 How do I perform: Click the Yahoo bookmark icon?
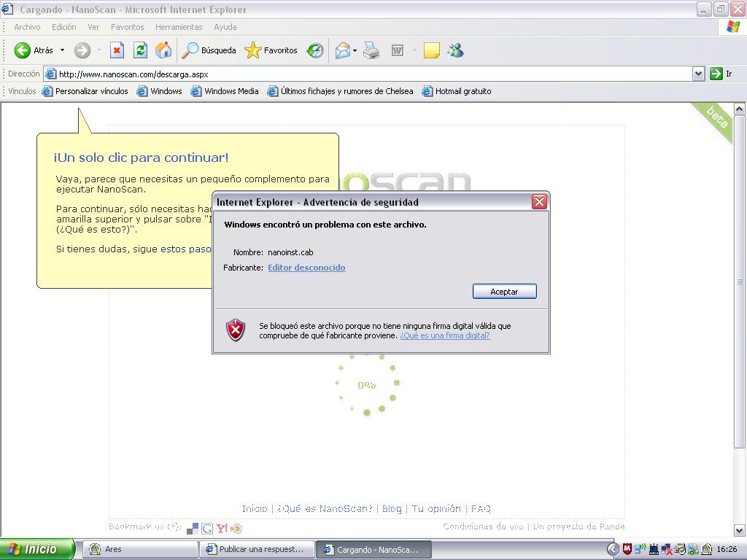(222, 528)
